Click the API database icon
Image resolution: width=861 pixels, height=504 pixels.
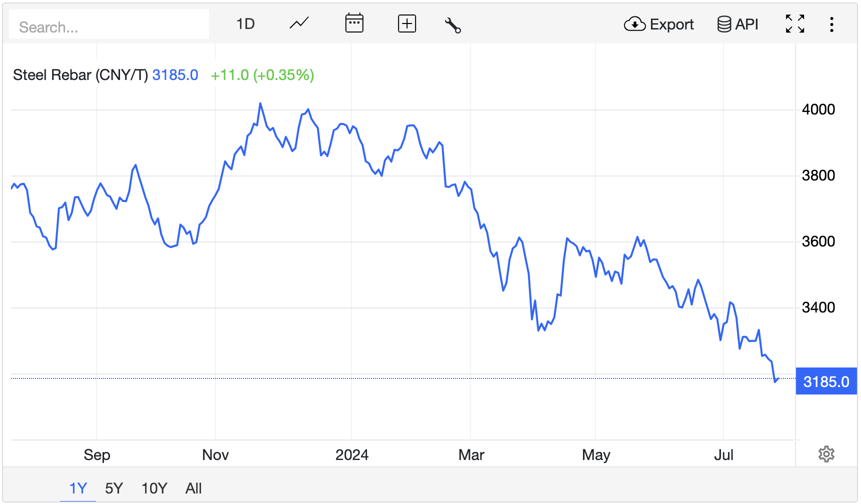coord(723,24)
